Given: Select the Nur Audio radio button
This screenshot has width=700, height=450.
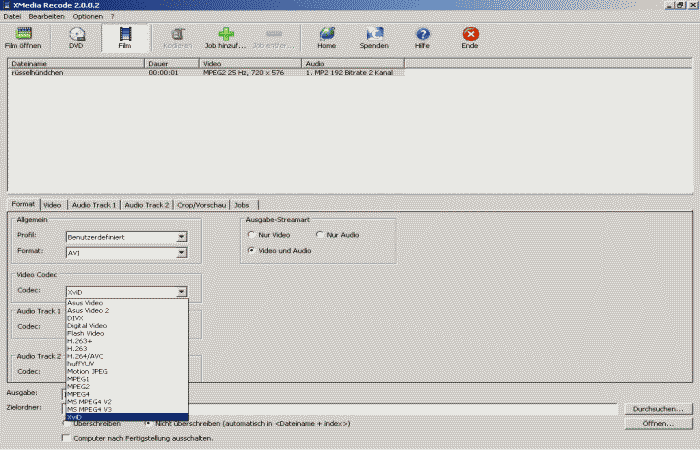Looking at the screenshot, I should 321,235.
